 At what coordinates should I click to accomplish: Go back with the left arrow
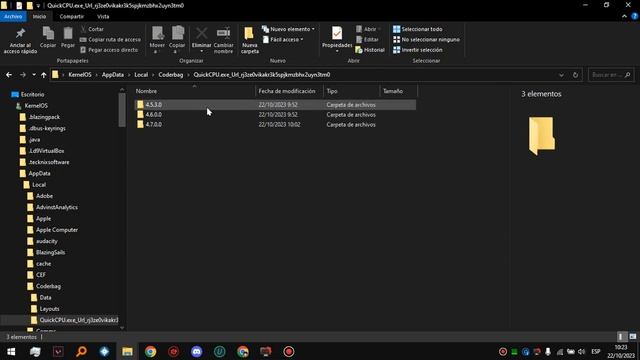[x=9, y=75]
